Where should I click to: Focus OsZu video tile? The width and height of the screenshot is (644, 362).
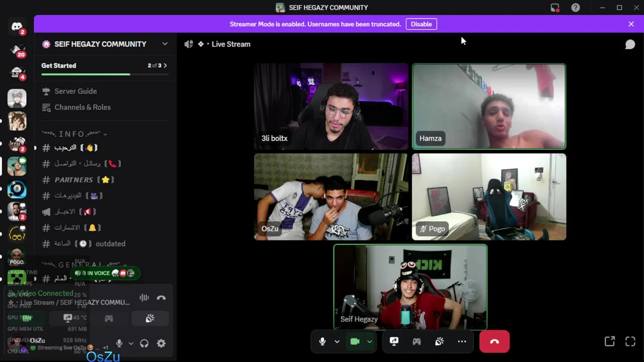click(331, 197)
